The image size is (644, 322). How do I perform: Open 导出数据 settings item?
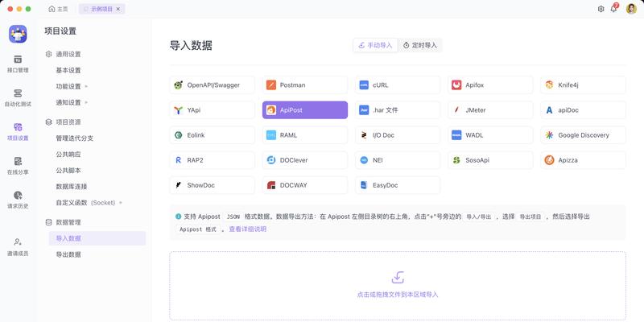pos(68,254)
